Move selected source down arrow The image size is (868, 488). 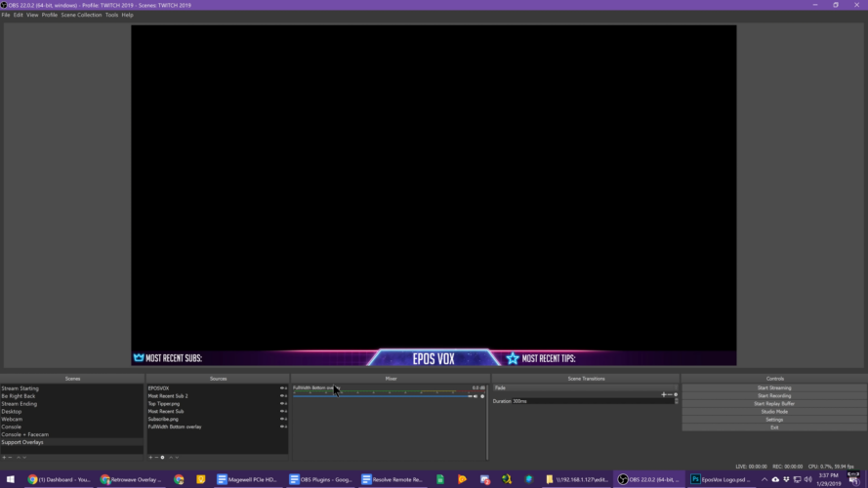177,458
